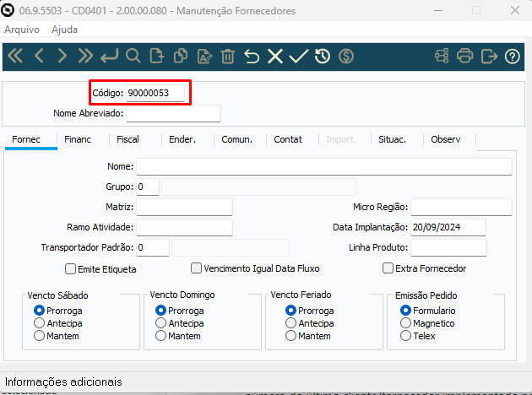
Task: Delete record with trash can icon
Action: pos(228,56)
